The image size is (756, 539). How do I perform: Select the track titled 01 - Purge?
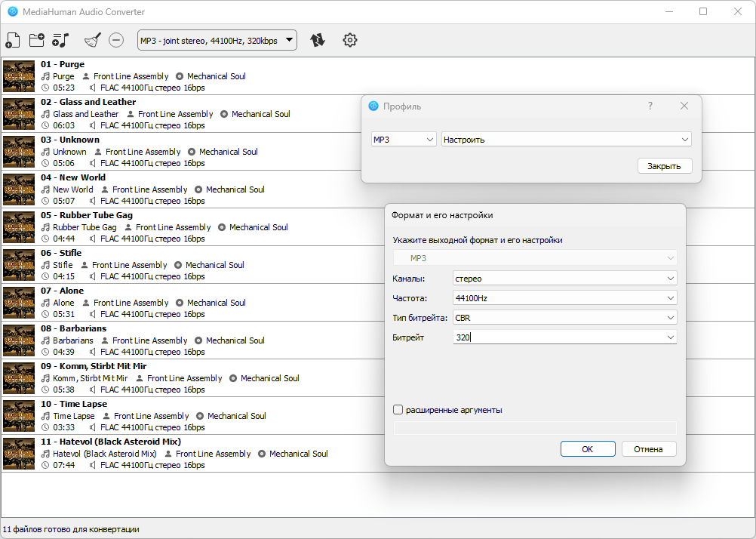(x=62, y=64)
